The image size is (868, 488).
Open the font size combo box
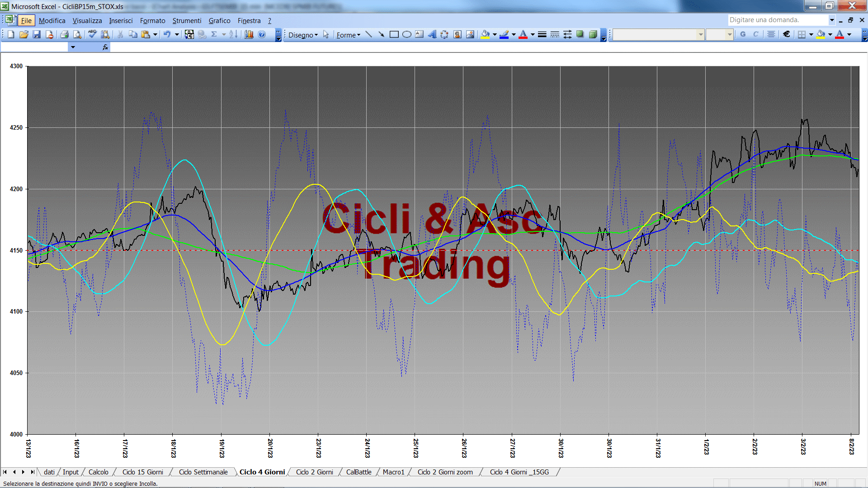click(720, 34)
